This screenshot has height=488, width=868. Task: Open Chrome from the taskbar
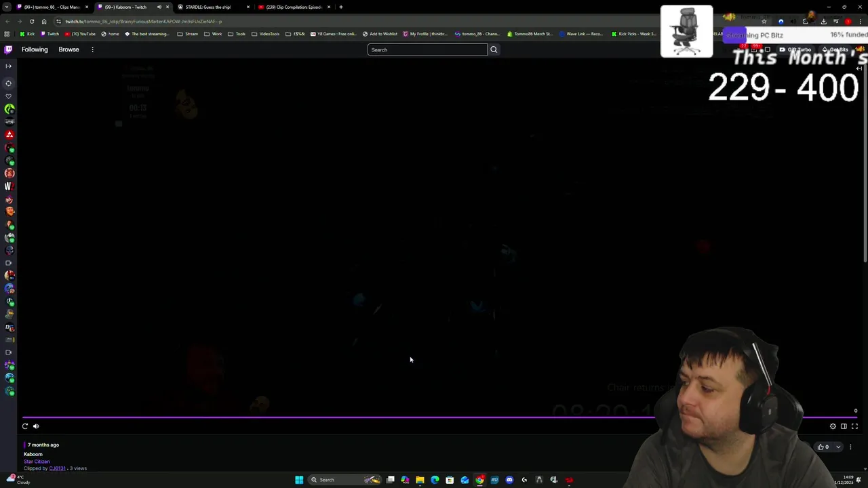coord(479,480)
